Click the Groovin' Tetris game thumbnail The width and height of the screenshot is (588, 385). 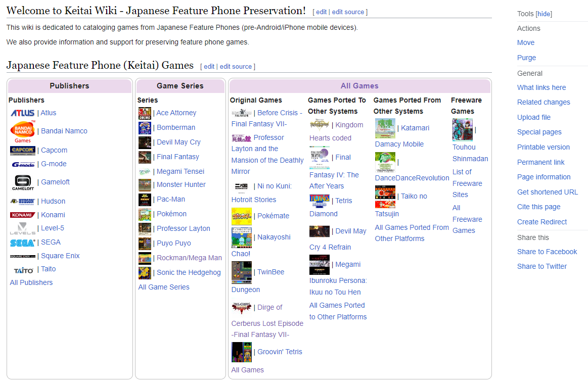242,352
